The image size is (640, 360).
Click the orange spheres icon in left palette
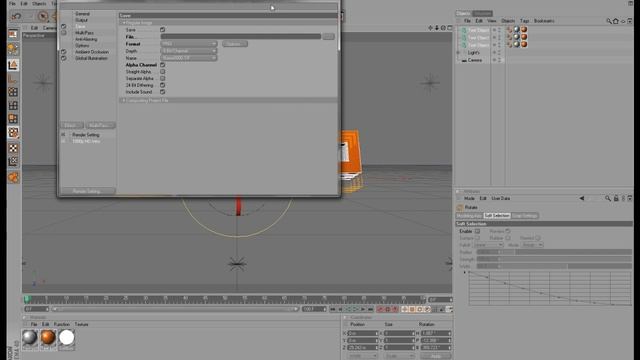(x=13, y=178)
